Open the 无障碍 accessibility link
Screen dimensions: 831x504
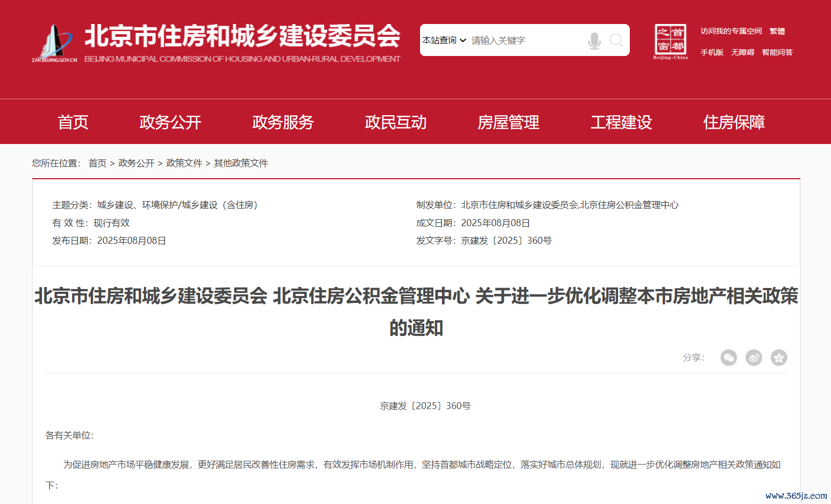[x=742, y=52]
